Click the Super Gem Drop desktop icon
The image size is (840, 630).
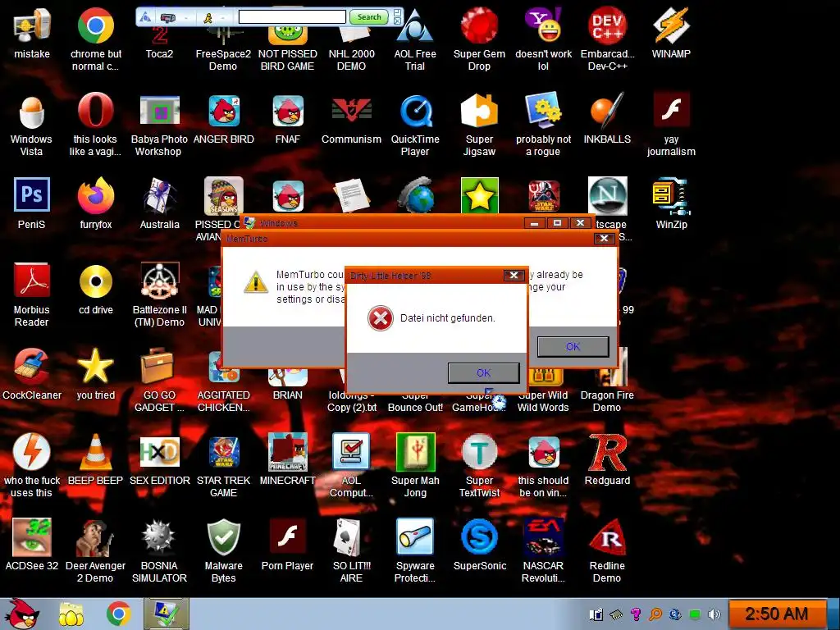[479, 38]
